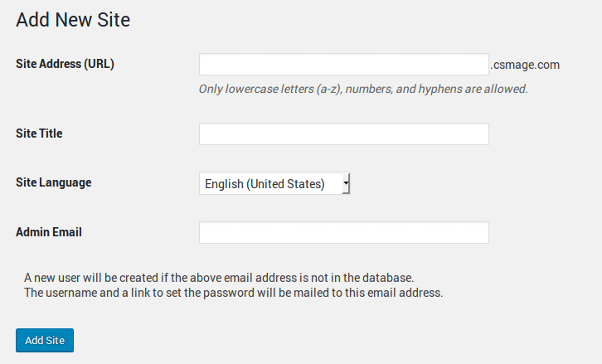
Task: Click the Site Language dropdown arrow
Action: pyautogui.click(x=346, y=183)
